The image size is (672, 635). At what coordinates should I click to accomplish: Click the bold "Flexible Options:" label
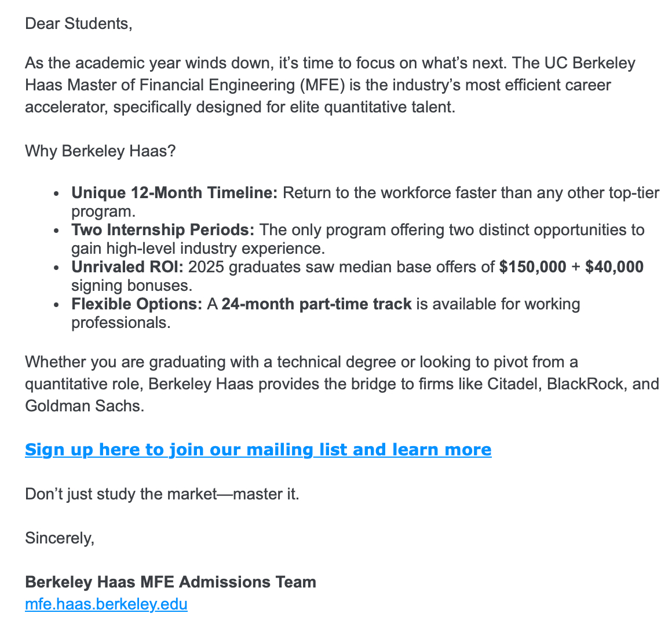pyautogui.click(x=137, y=304)
